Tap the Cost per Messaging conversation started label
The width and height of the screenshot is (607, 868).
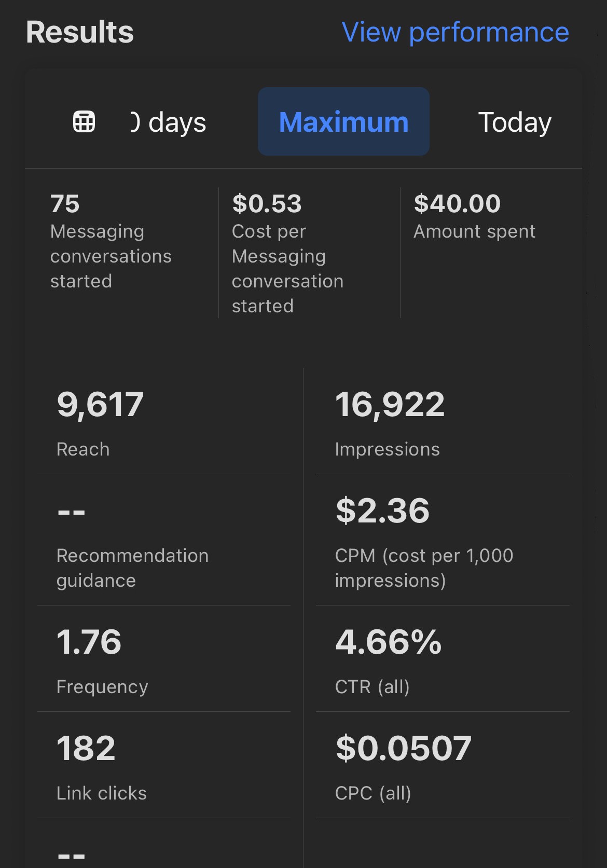coord(287,269)
